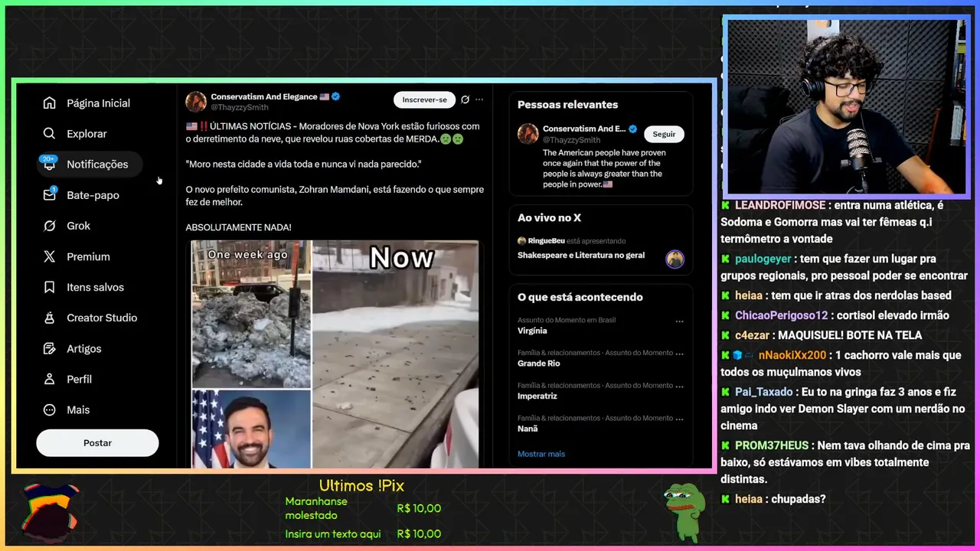Image resolution: width=980 pixels, height=551 pixels.
Task: Click ChicaoPerigoso12 username in chat
Action: point(782,315)
